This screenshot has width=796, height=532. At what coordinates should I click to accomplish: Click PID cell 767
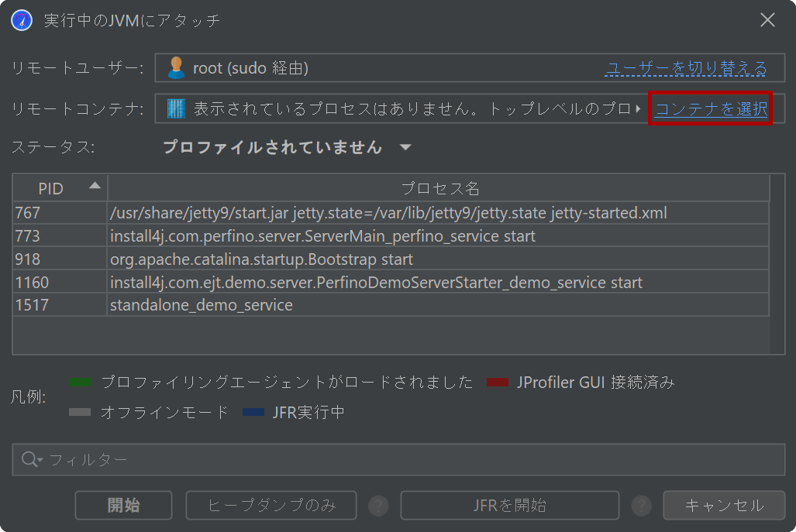click(60, 213)
